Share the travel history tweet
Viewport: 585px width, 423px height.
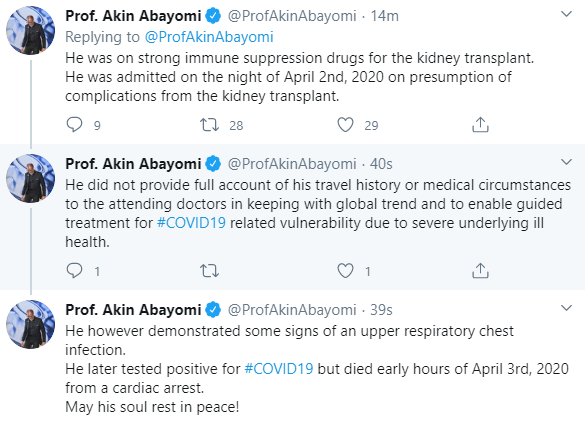[480, 270]
